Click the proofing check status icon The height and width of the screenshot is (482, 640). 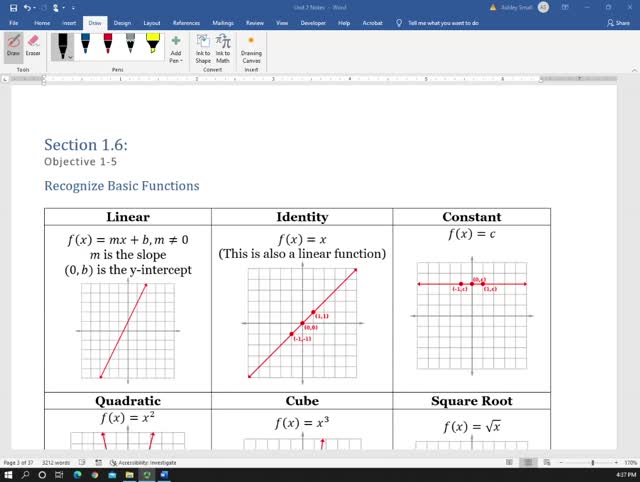[82, 462]
